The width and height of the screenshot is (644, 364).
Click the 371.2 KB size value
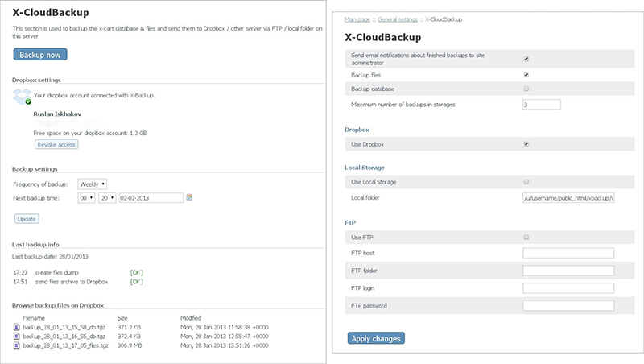coord(129,327)
